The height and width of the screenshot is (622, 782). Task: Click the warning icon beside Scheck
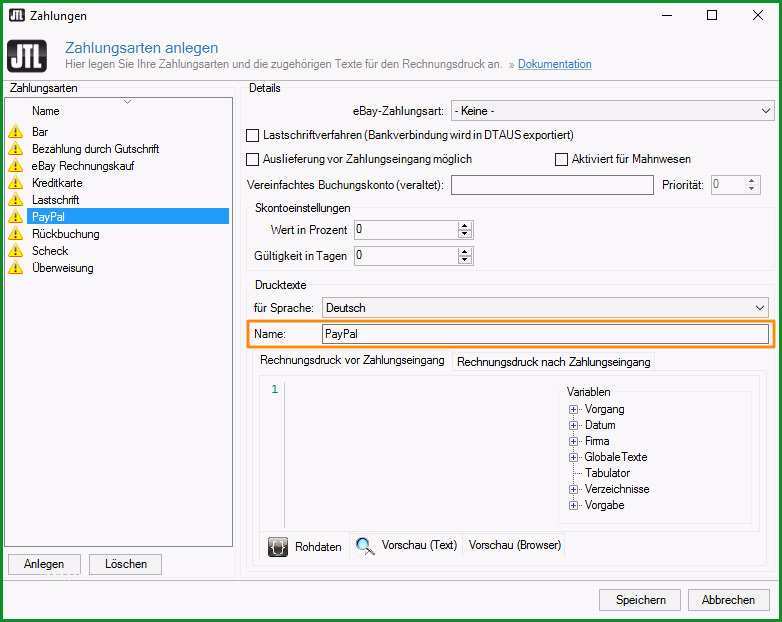[15, 250]
